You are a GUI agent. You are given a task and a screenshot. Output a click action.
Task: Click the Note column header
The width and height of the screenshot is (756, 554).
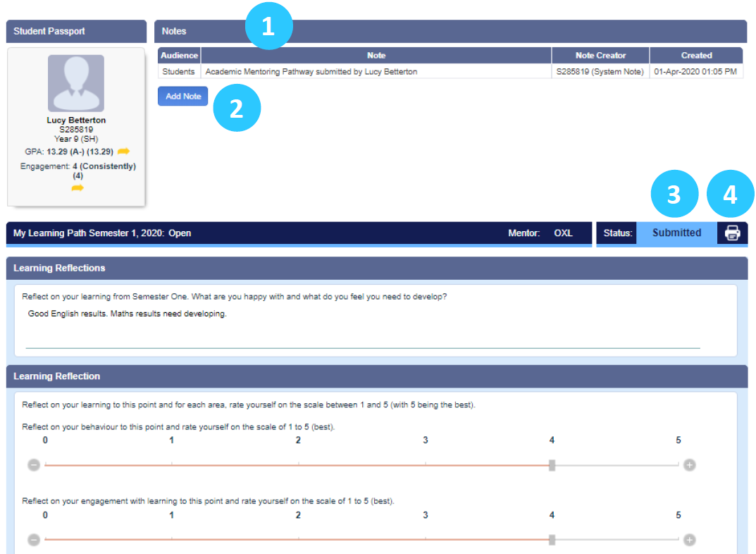[376, 56]
